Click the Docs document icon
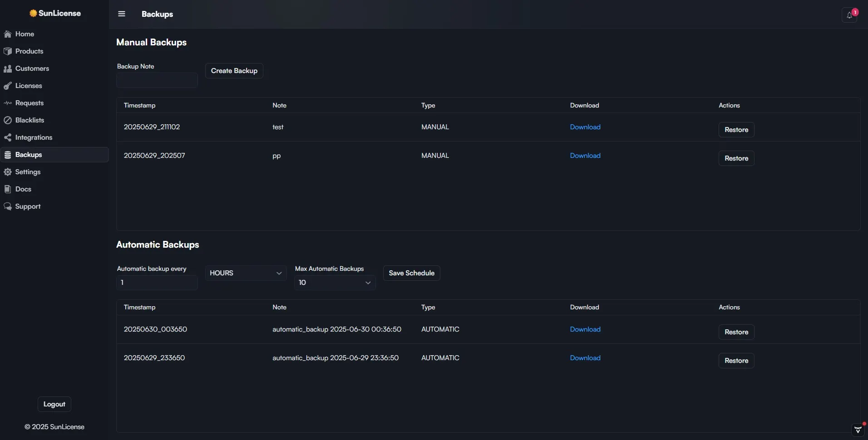This screenshot has width=868, height=440. 8,189
